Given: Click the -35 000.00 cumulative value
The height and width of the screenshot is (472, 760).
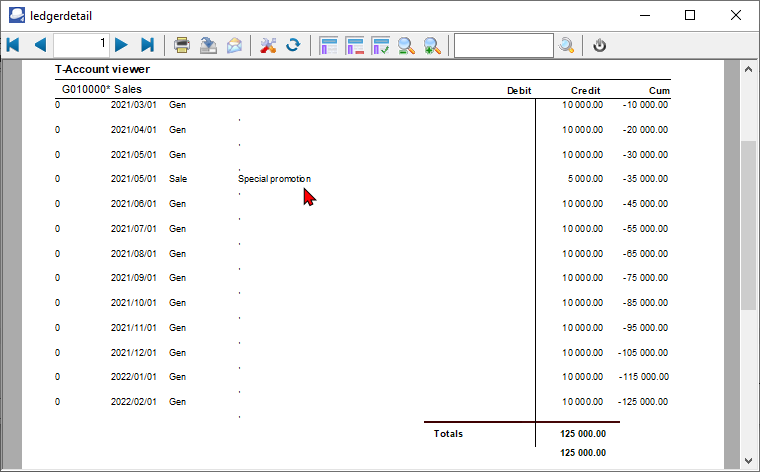Looking at the screenshot, I should [646, 179].
